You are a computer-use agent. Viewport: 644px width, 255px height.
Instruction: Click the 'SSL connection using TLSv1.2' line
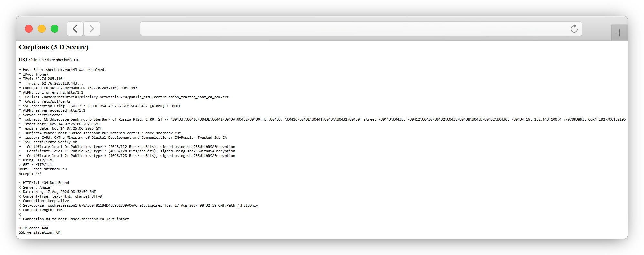[x=100, y=106]
